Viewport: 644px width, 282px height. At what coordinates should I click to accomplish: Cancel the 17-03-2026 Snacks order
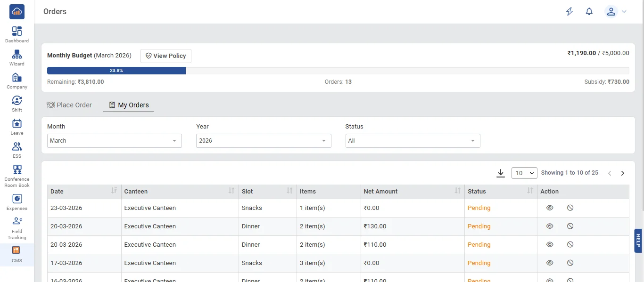click(x=570, y=263)
